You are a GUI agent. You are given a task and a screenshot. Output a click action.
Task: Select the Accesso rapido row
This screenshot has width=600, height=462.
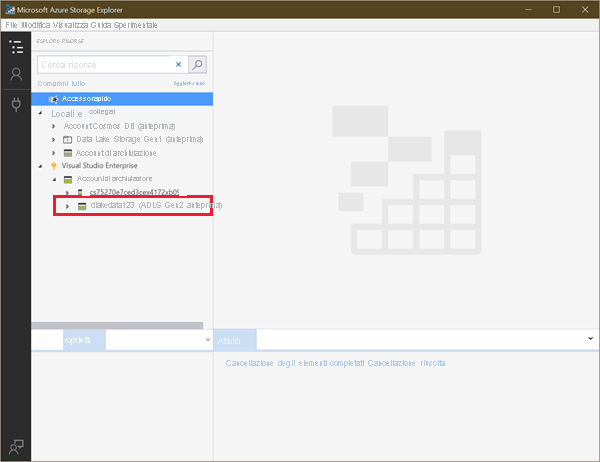pos(122,99)
